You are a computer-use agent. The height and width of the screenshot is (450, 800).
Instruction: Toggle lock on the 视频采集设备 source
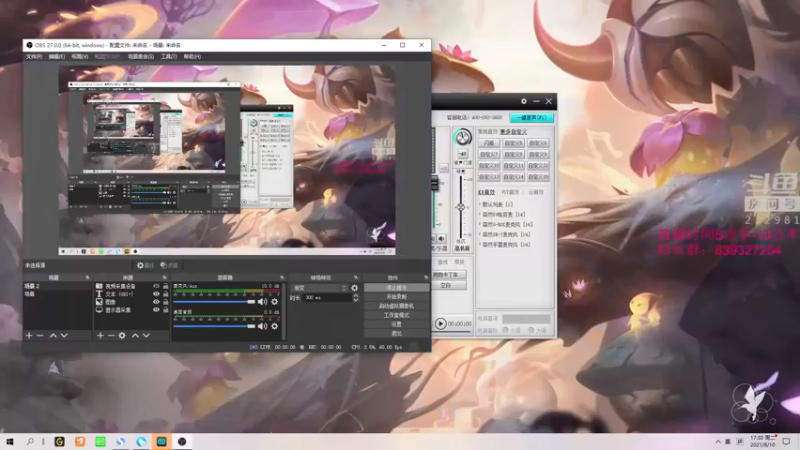[165, 286]
